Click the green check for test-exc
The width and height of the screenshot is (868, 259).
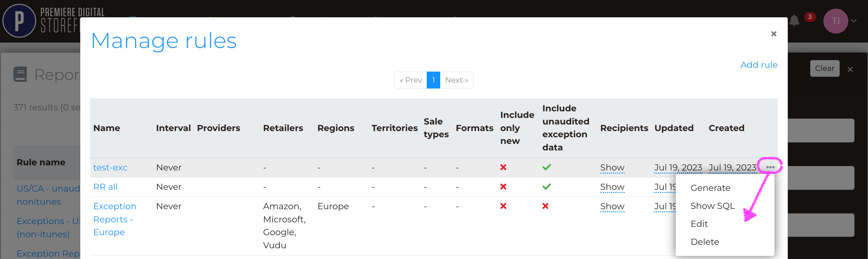(547, 167)
